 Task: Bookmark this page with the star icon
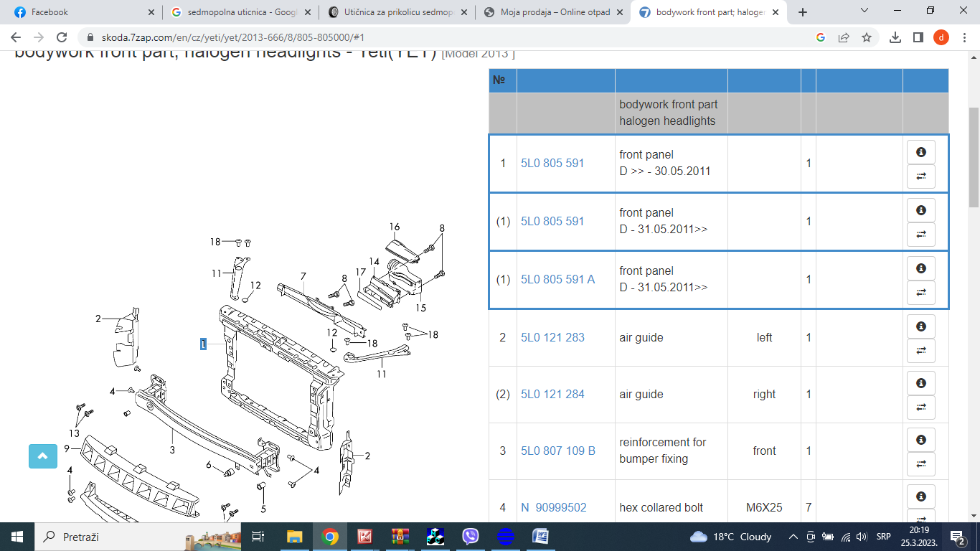pos(867,37)
